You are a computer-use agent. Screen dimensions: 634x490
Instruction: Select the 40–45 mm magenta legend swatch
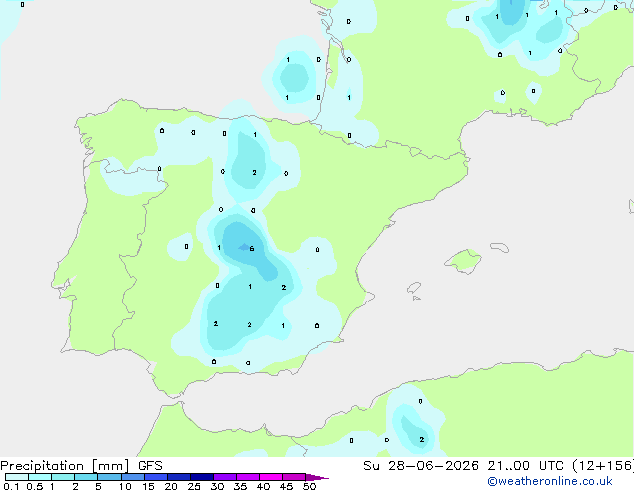pos(271,477)
